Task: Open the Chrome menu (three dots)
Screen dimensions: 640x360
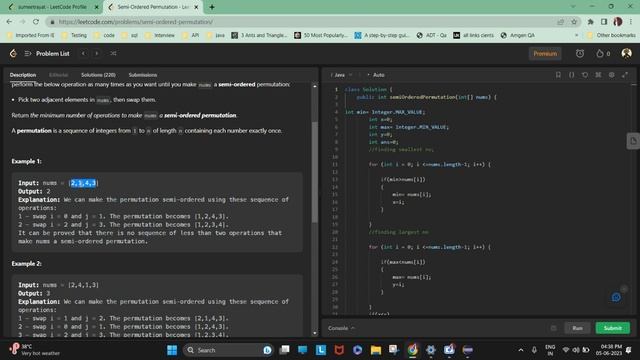Action: point(631,22)
